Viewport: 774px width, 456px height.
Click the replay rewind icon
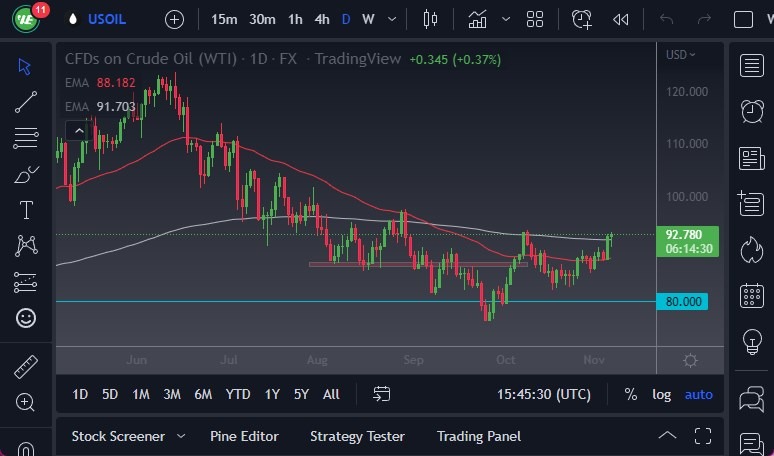coord(620,19)
